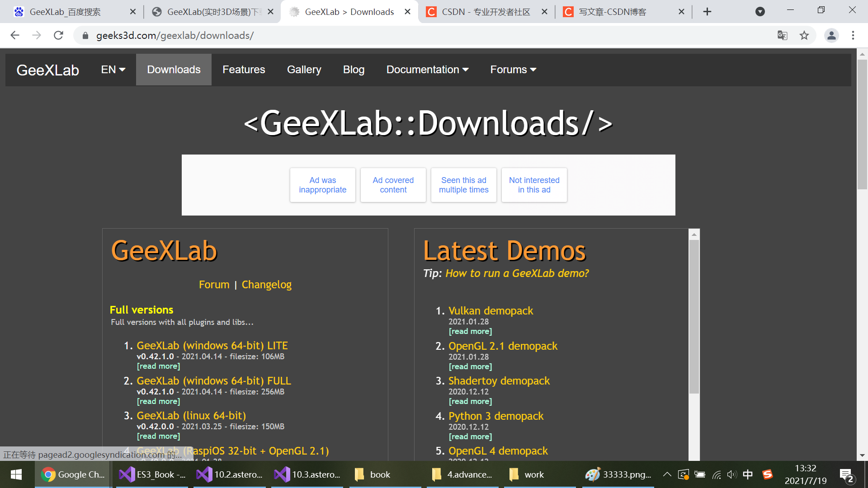Image resolution: width=868 pixels, height=488 pixels.
Task: Click the site security lock icon
Action: tap(85, 35)
